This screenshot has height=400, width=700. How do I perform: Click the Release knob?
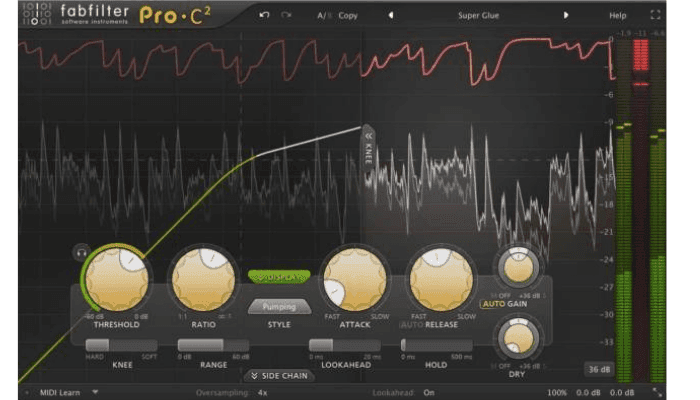(441, 280)
